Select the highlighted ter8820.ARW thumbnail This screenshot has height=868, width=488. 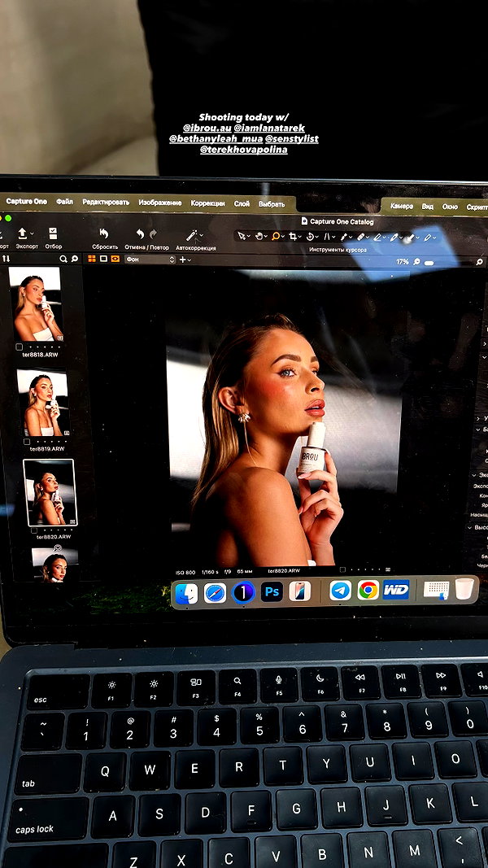(x=50, y=493)
